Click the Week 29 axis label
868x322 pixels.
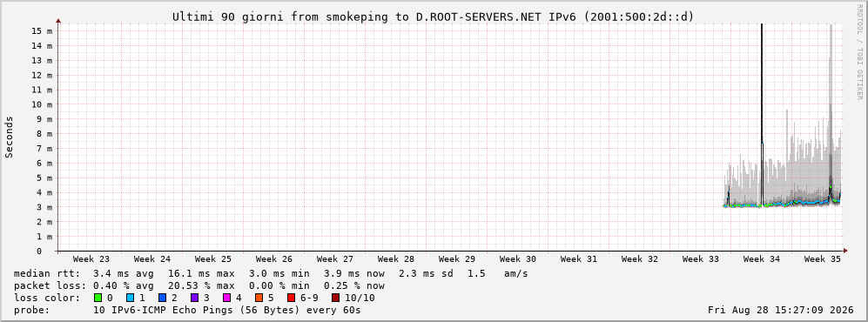point(457,259)
